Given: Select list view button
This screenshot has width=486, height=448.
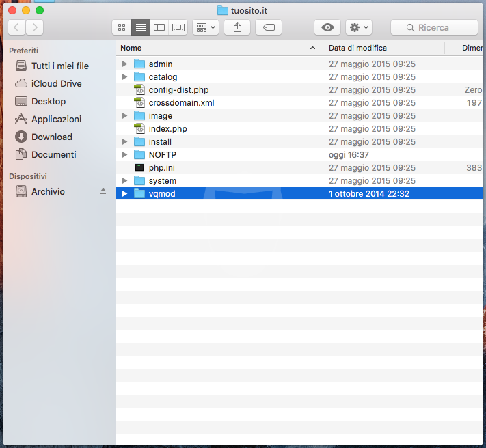Looking at the screenshot, I should coord(141,27).
